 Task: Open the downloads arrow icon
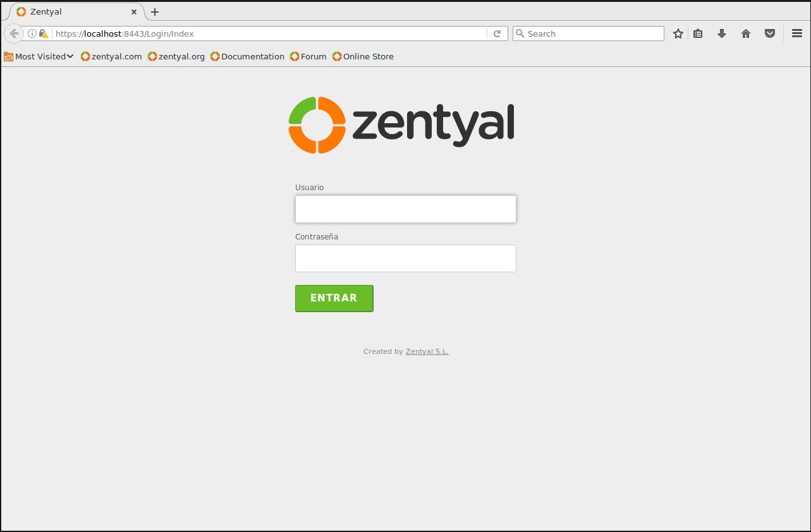pos(722,33)
